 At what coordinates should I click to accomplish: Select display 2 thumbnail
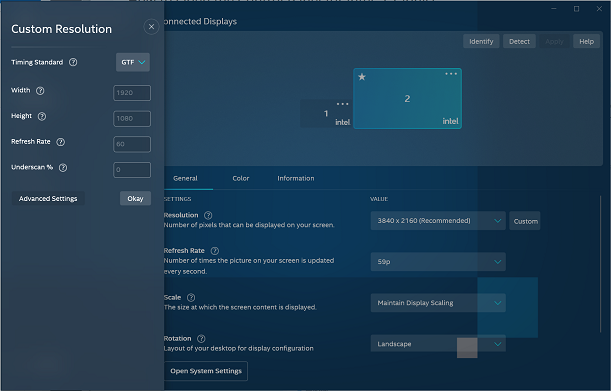[x=407, y=99]
